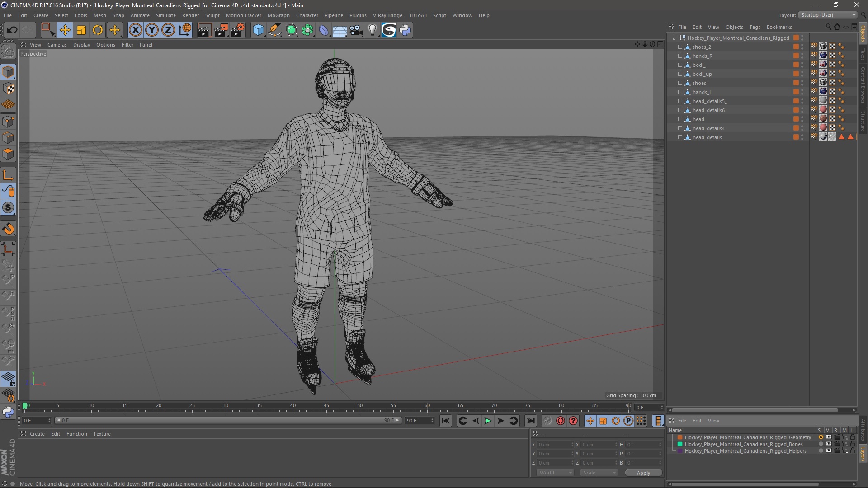Open Edit Render Settings icon
The image size is (868, 488).
[238, 30]
